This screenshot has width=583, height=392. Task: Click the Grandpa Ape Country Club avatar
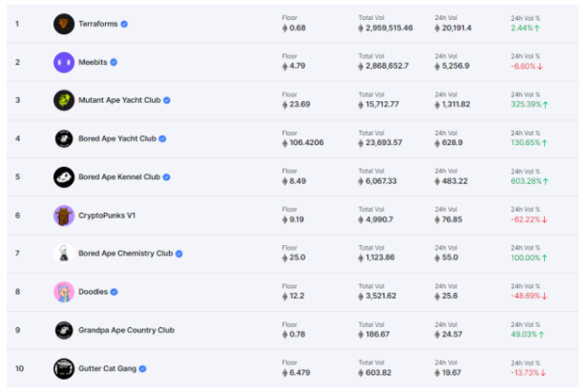(x=64, y=330)
